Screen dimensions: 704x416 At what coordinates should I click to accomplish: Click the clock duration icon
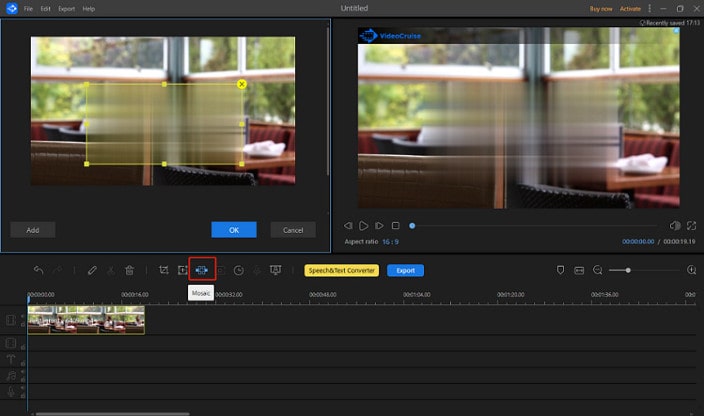[x=239, y=270]
